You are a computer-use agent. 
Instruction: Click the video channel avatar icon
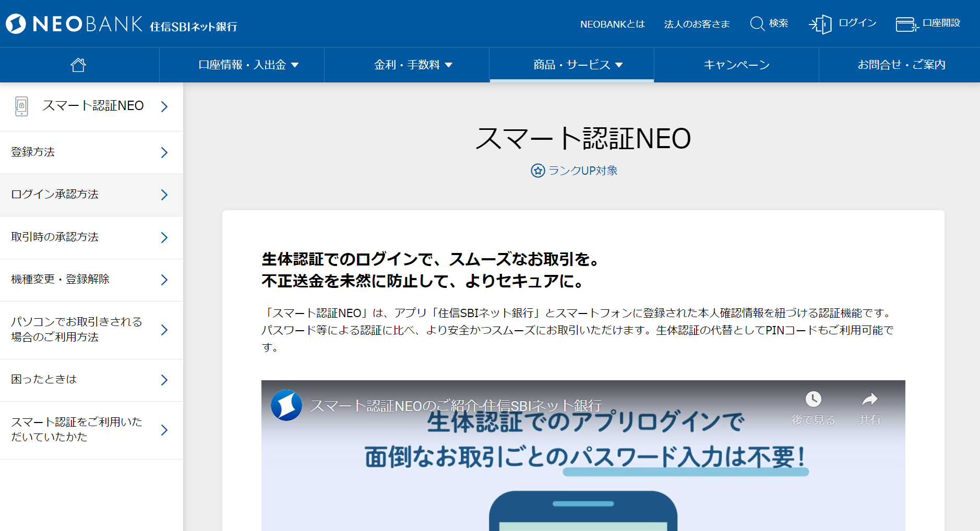tap(286, 405)
